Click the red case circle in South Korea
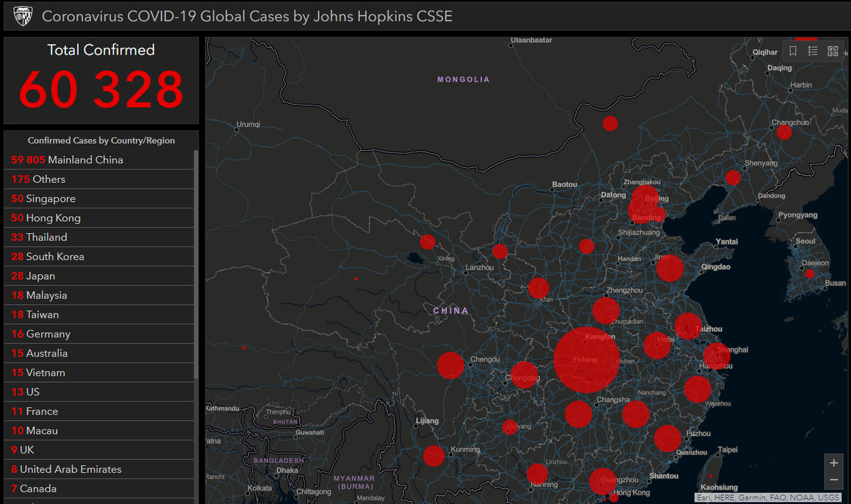Screen dimensions: 851x504 click(809, 274)
